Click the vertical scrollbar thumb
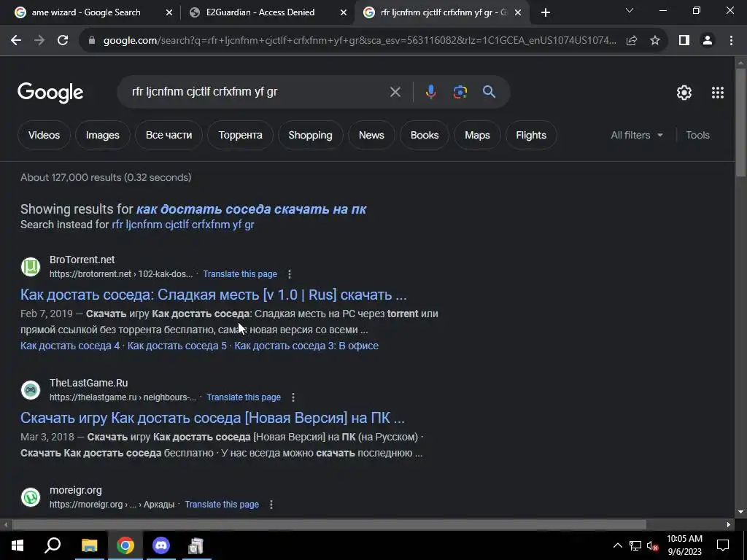This screenshot has width=747, height=560. point(740,122)
